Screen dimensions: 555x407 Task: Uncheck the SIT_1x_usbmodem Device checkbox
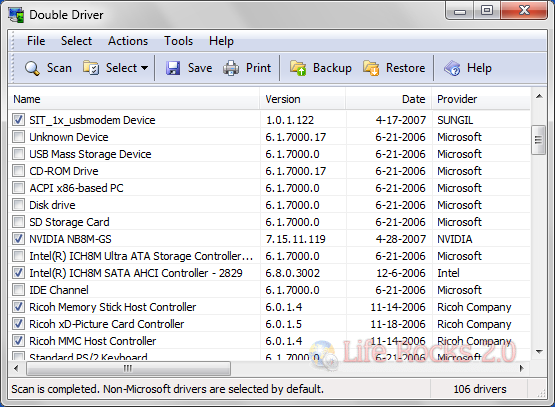(x=18, y=120)
